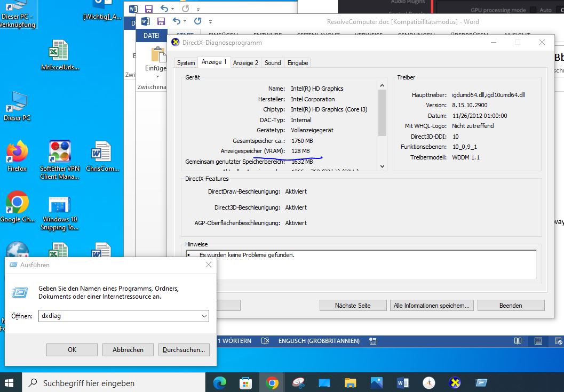The height and width of the screenshot is (392, 564).
Task: Click taskbar search box Suchbegriff hier eingeben
Action: (x=114, y=383)
